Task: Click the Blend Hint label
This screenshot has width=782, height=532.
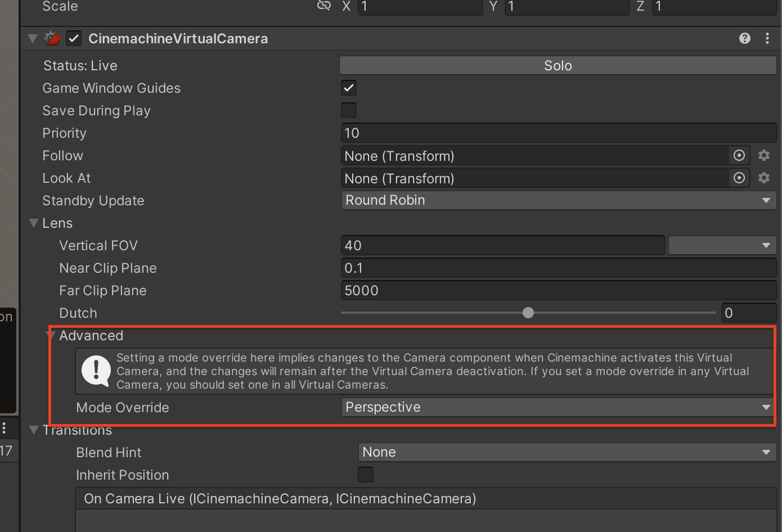Action: click(x=109, y=453)
